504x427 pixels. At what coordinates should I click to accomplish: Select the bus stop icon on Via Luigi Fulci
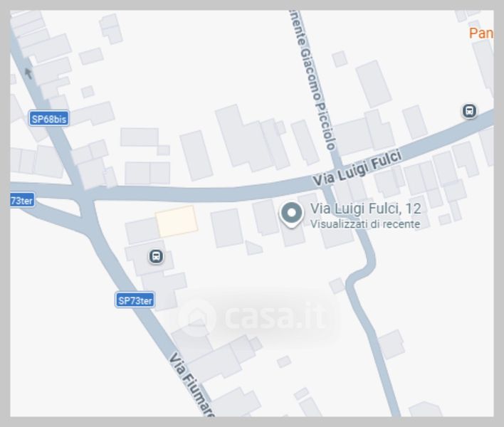[469, 111]
